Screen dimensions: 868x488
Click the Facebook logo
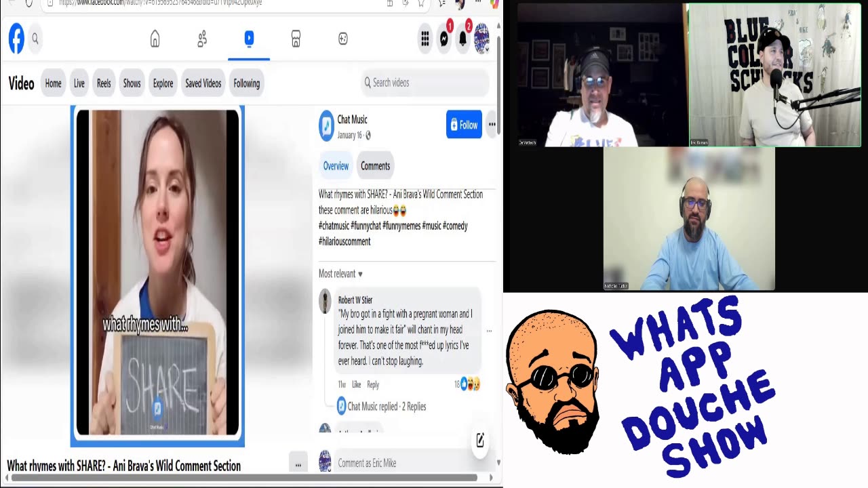(x=16, y=39)
